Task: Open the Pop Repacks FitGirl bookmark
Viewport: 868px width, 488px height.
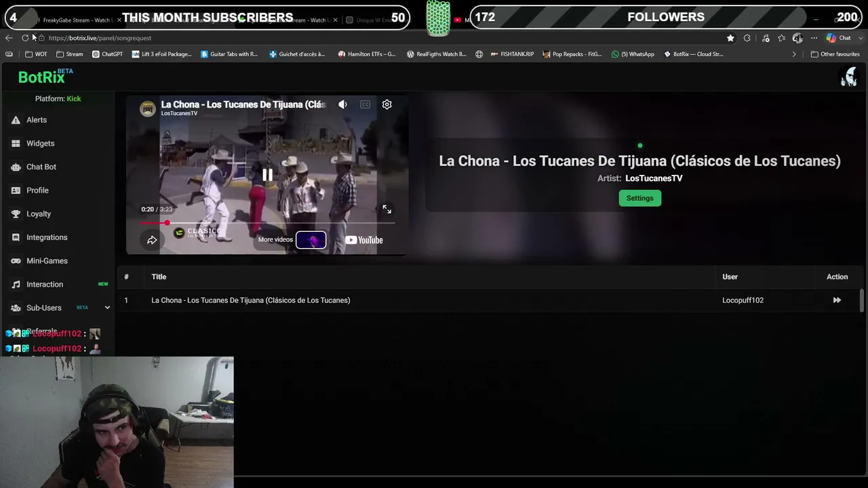Action: (572, 54)
